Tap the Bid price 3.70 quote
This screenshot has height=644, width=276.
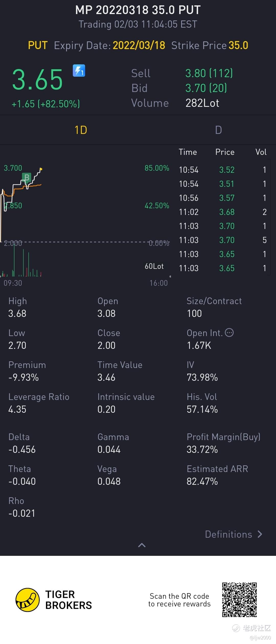tap(206, 88)
